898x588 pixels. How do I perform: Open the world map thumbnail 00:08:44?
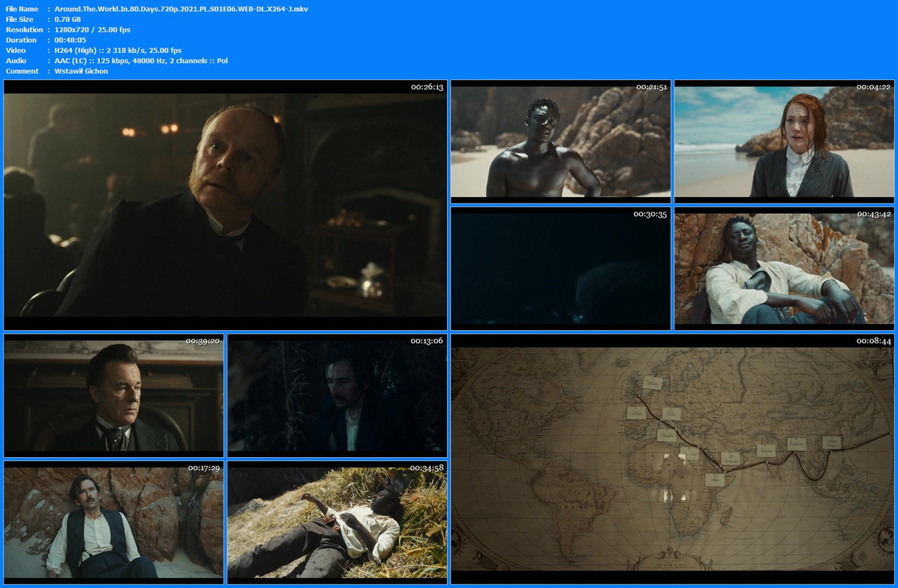point(672,459)
